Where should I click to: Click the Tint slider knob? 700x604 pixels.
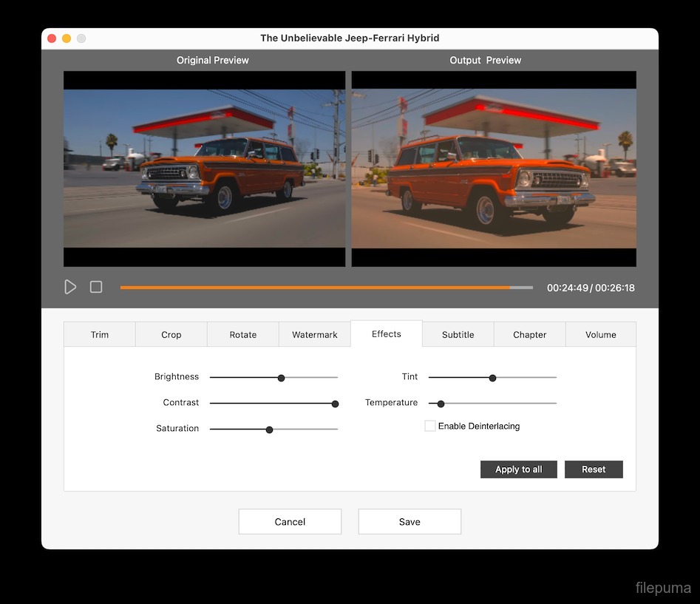tap(492, 378)
